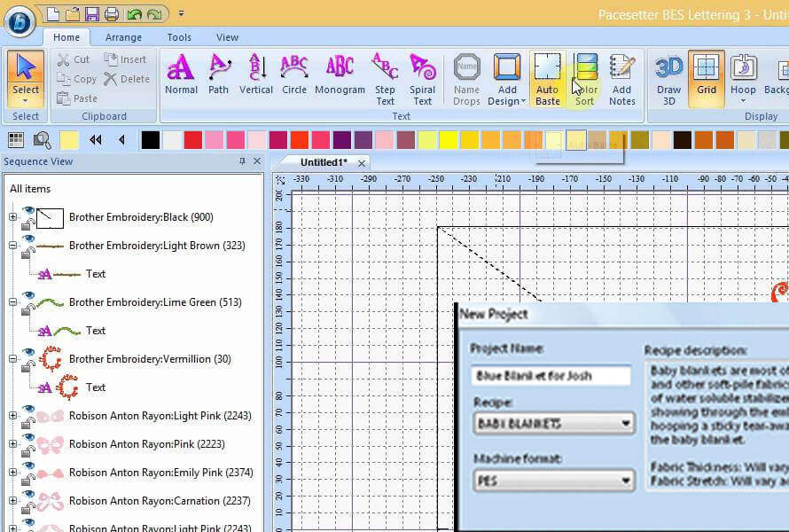Switch to the Arrange ribbon tab

(123, 37)
